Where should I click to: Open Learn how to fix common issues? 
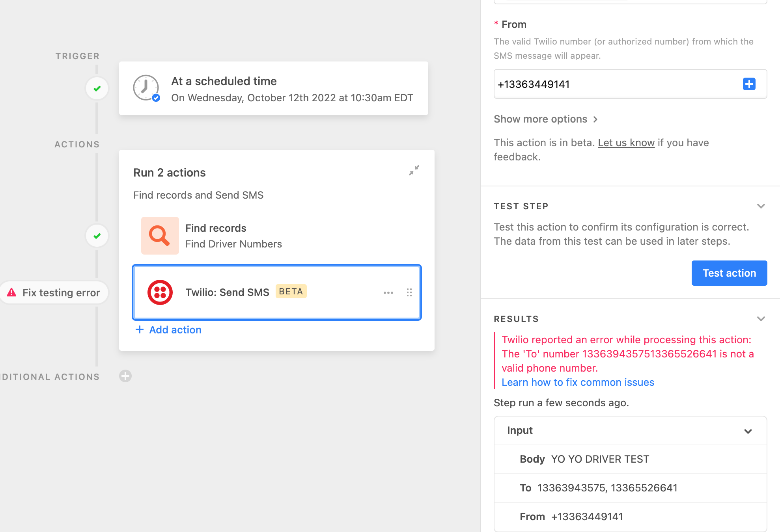coord(578,382)
